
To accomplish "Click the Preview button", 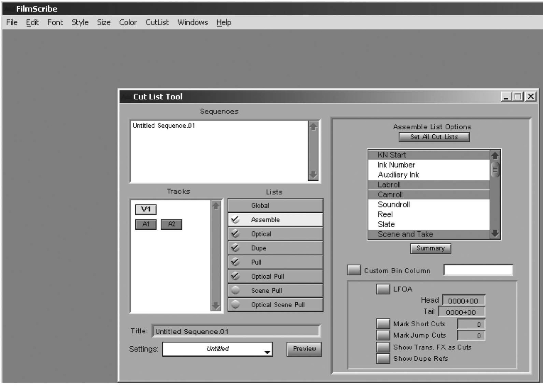I will pos(304,349).
